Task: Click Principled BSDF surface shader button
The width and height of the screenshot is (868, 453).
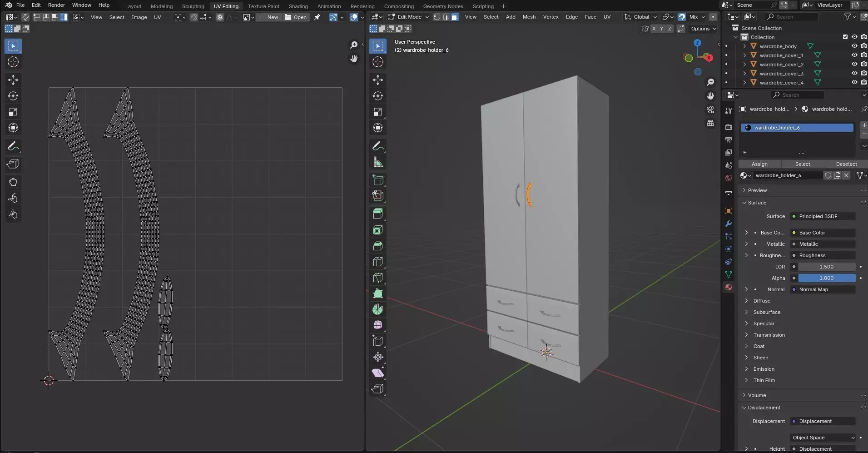Action: point(823,216)
